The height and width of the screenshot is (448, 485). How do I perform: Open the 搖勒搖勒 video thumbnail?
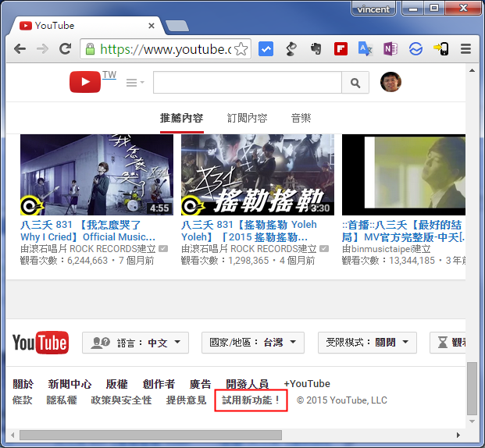pyautogui.click(x=258, y=175)
